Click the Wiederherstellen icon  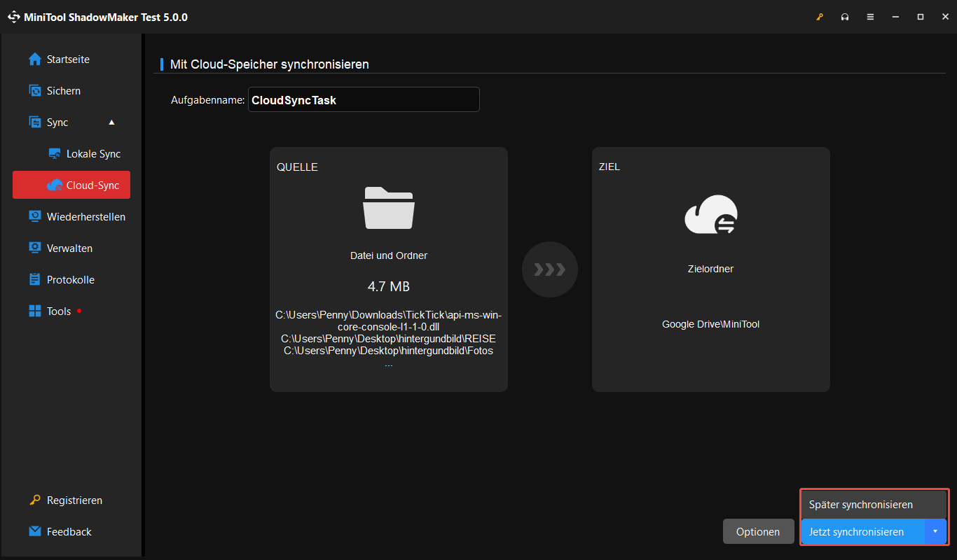[35, 216]
